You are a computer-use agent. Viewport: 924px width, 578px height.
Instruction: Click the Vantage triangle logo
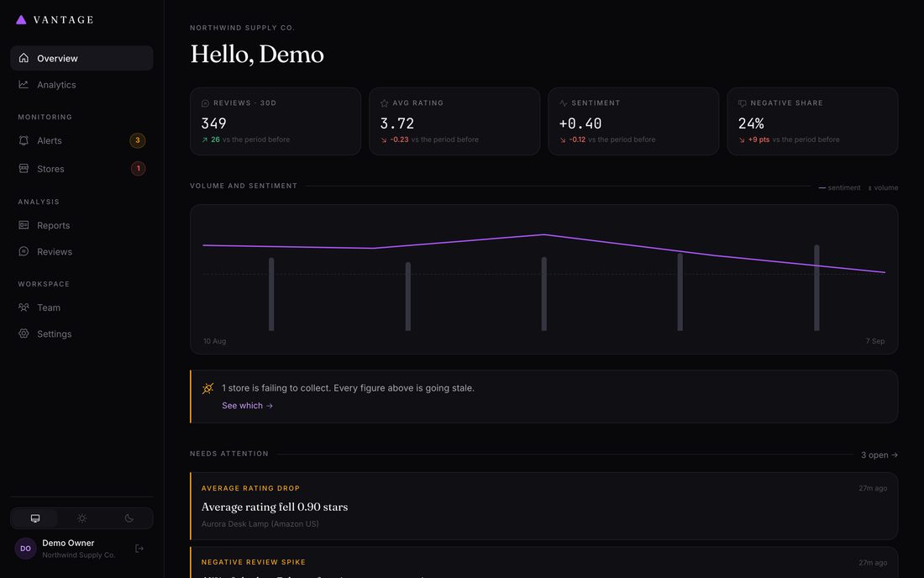(x=21, y=19)
